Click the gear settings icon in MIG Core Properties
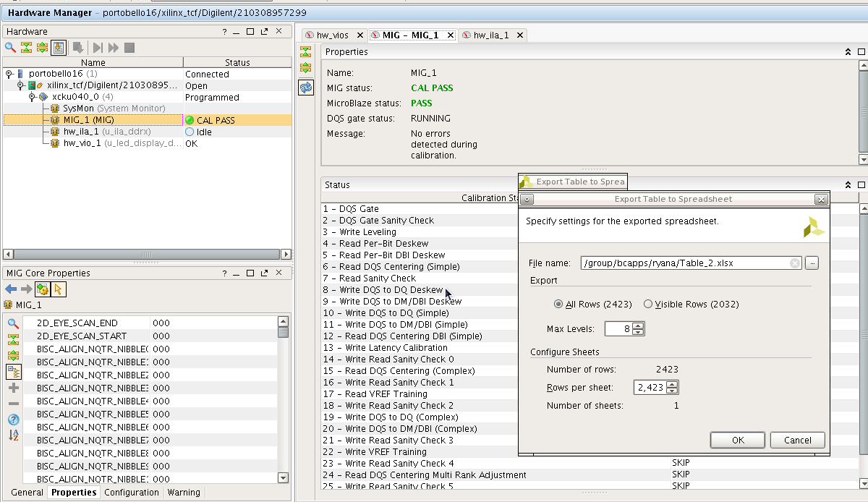Viewport: 868px width, 502px height. pos(42,289)
